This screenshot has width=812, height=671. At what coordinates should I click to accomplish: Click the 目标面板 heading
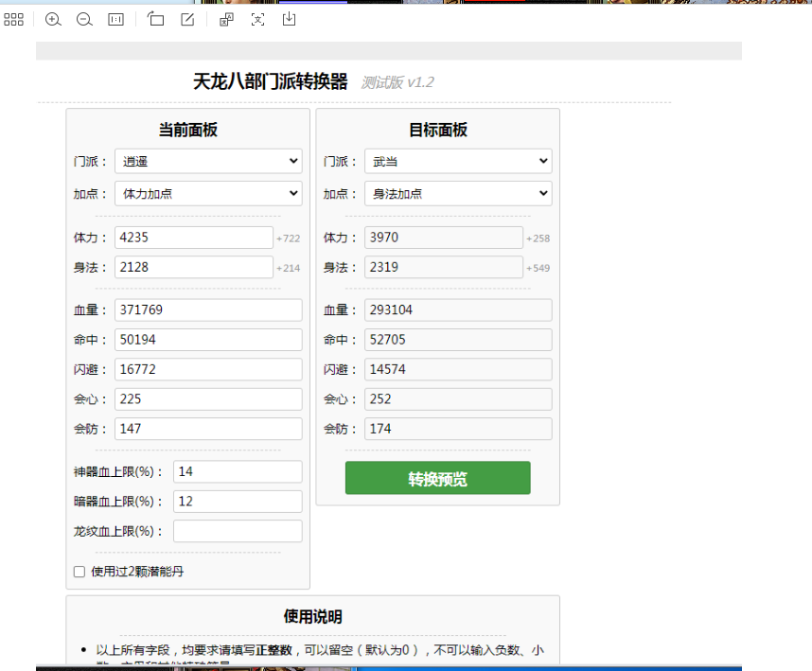[437, 130]
